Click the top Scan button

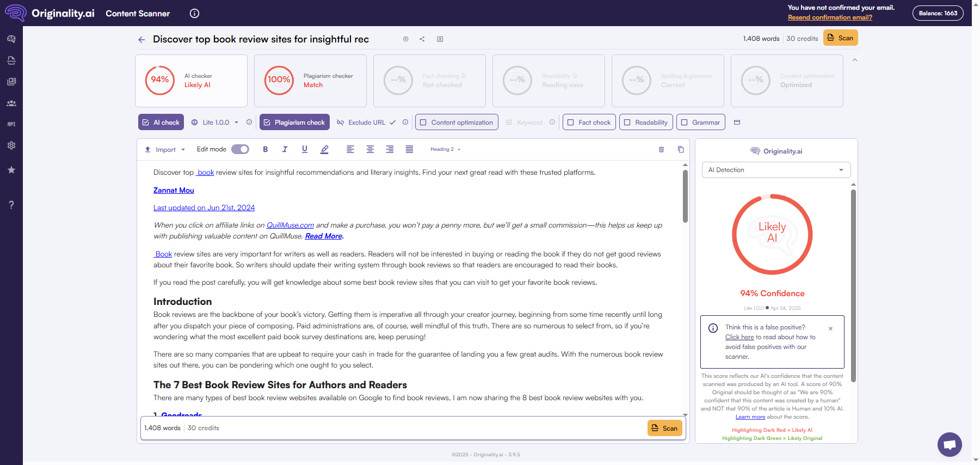click(x=840, y=38)
